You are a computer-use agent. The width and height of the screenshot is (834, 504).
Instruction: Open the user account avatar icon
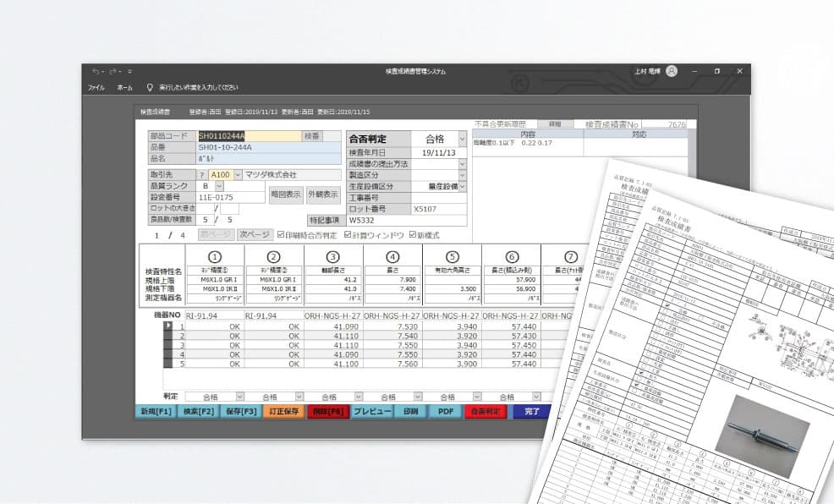[671, 72]
